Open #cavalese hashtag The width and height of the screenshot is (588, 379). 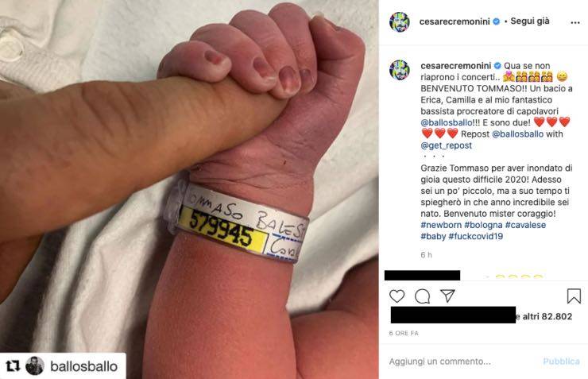point(525,225)
